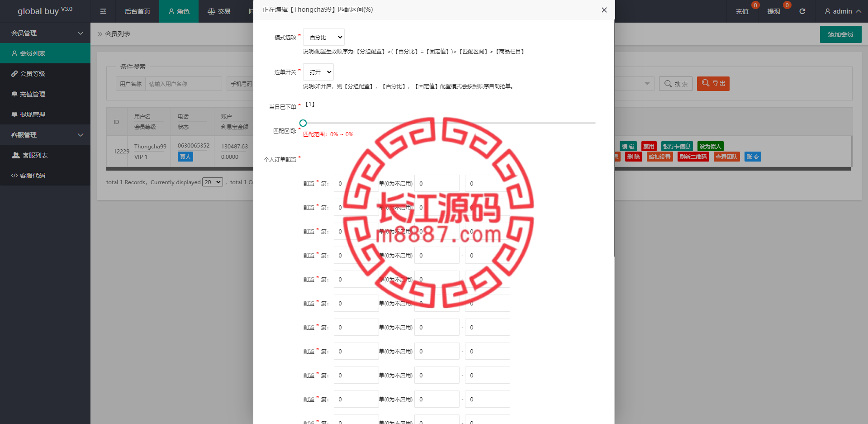Click the dialog's vertical scrollbar
This screenshot has width=868, height=424.
pyautogui.click(x=614, y=138)
